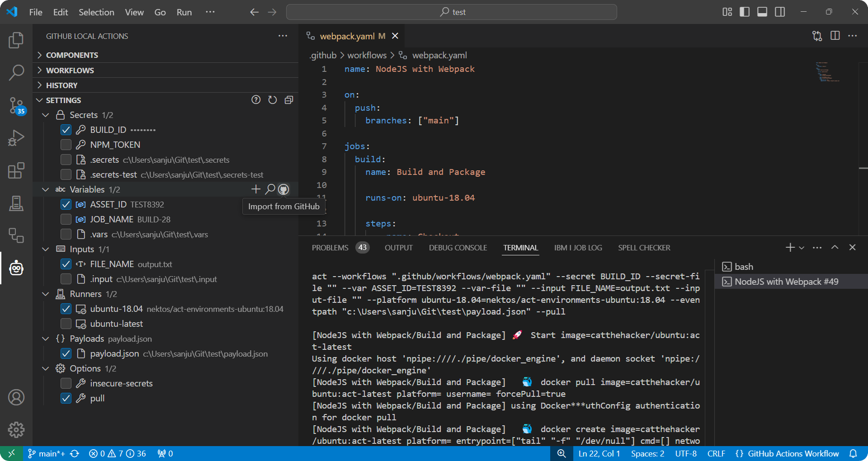Open Source Control view with 35 badge
This screenshot has height=461, width=868.
coord(16,105)
